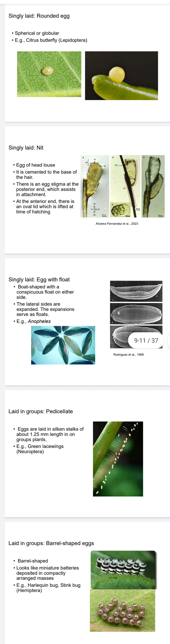Click the Rodriguez et al., 1999 citation
The image size is (170, 644).
129,355
